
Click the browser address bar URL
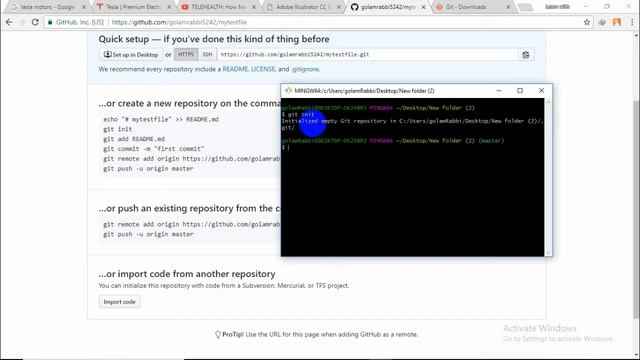pyautogui.click(x=179, y=22)
